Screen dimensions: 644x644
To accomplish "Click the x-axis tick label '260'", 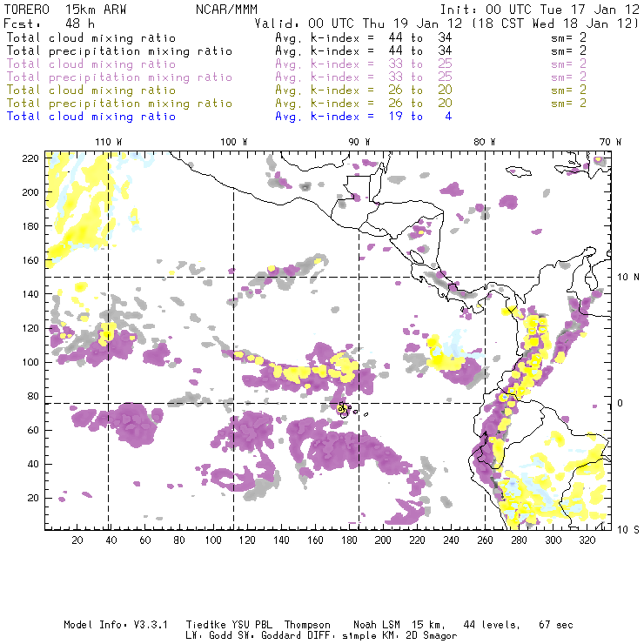I will pyautogui.click(x=485, y=540).
